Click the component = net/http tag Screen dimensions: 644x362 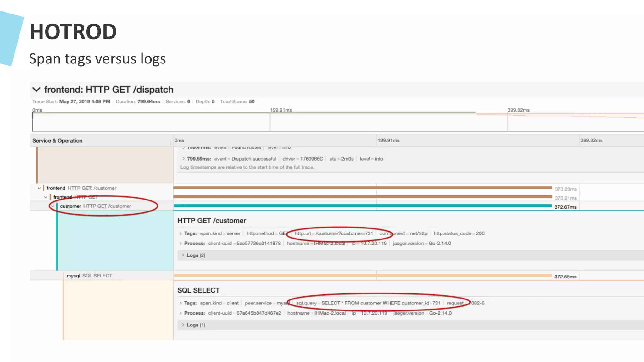click(x=403, y=233)
